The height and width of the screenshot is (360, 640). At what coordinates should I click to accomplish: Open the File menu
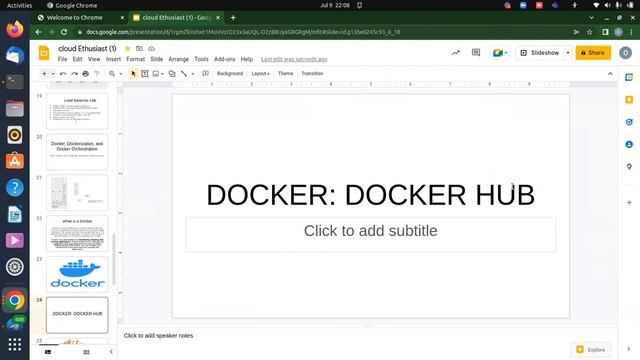pos(62,59)
